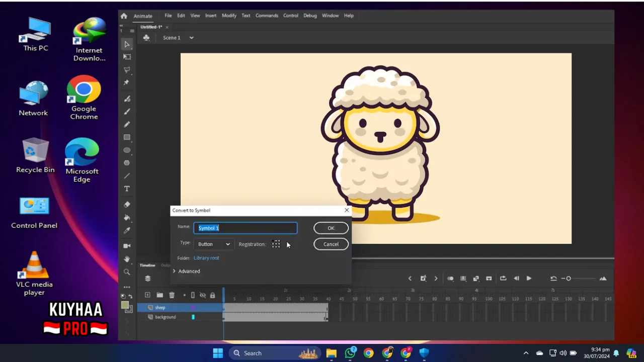Open the Modify menu
The height and width of the screenshot is (362, 644).
tap(229, 16)
